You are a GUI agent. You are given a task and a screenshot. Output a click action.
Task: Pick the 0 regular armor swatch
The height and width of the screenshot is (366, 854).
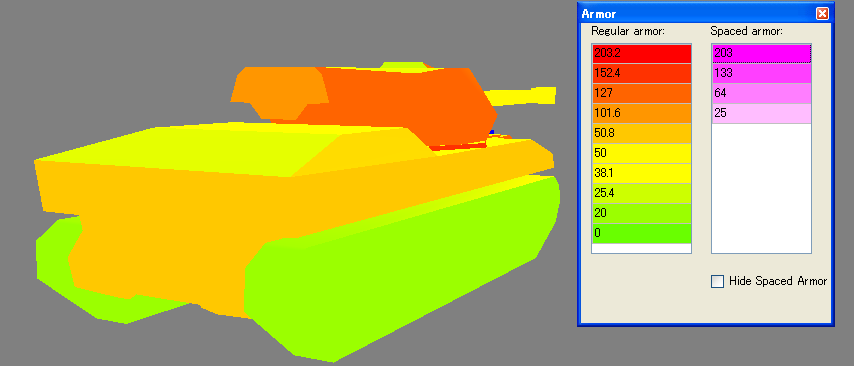pyautogui.click(x=642, y=233)
